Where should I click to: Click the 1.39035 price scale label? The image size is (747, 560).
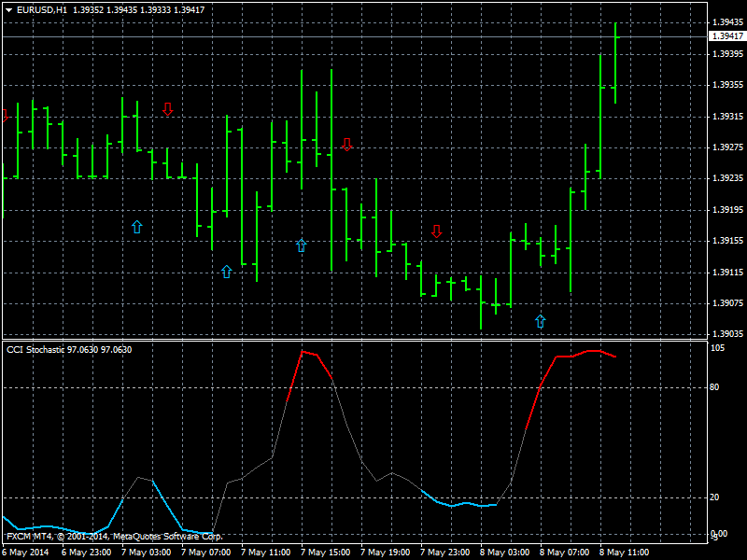[727, 334]
